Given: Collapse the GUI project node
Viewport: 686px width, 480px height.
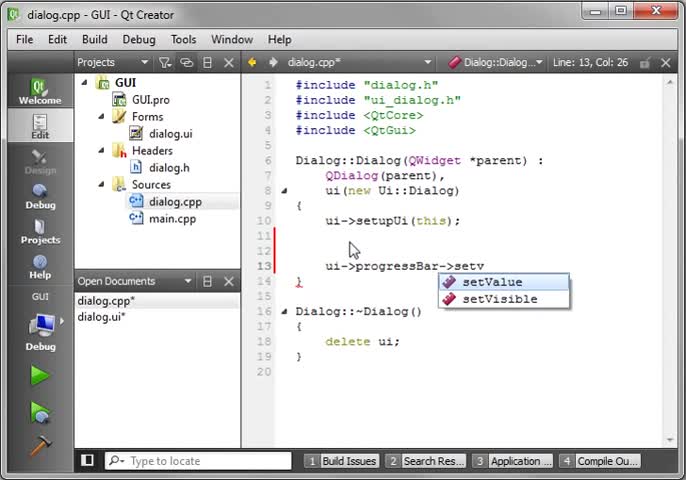Looking at the screenshot, I should [x=85, y=82].
